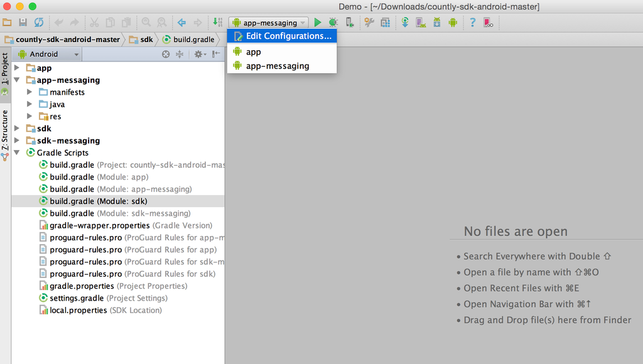Collapse the Gradle Scripts node
The height and width of the screenshot is (364, 643).
[17, 153]
